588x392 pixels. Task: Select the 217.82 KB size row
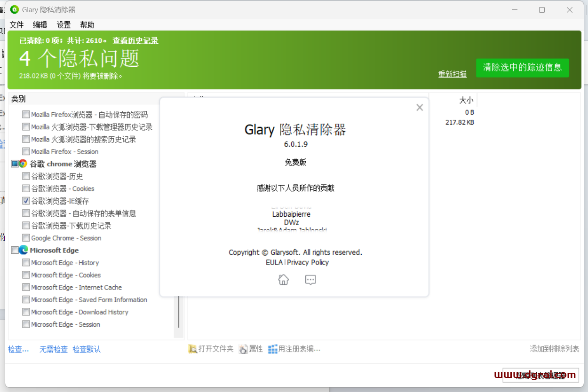click(460, 122)
